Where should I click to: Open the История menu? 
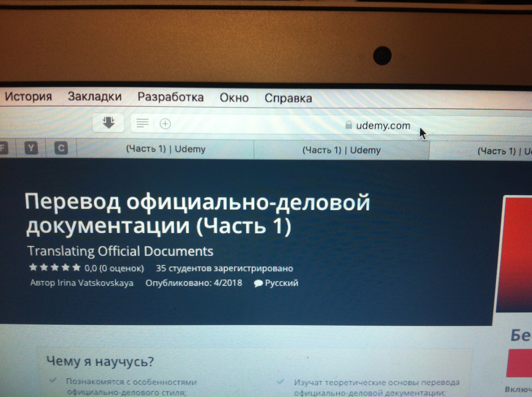[28, 96]
